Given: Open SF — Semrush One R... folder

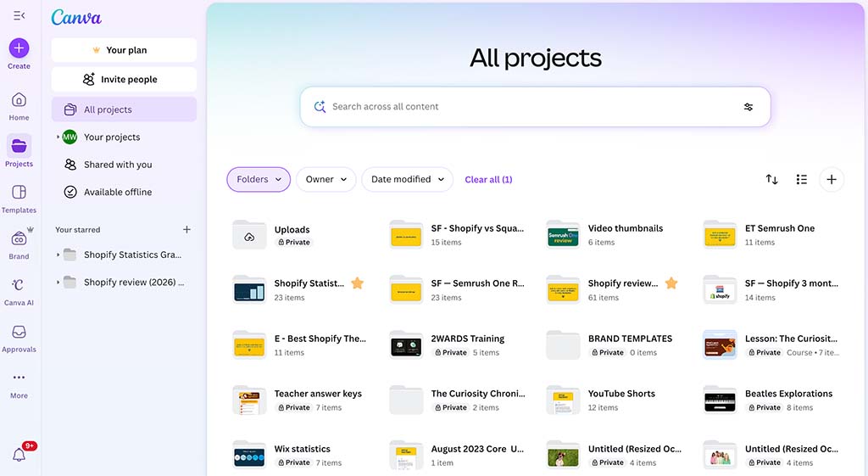Looking at the screenshot, I should click(x=457, y=290).
